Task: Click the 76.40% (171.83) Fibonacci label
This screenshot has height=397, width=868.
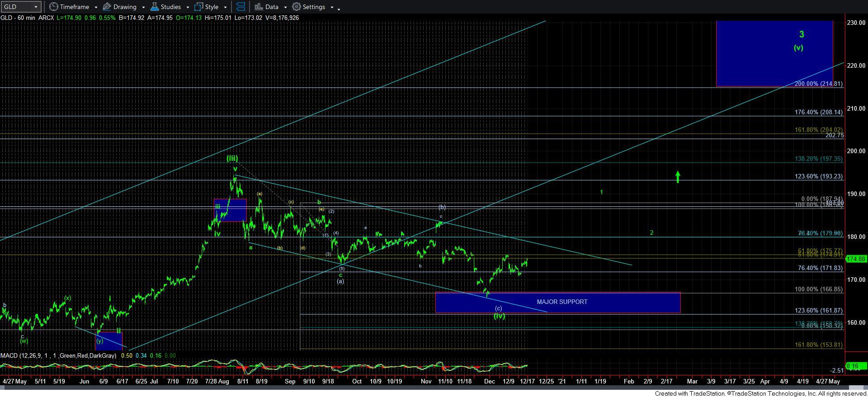Action: point(820,268)
